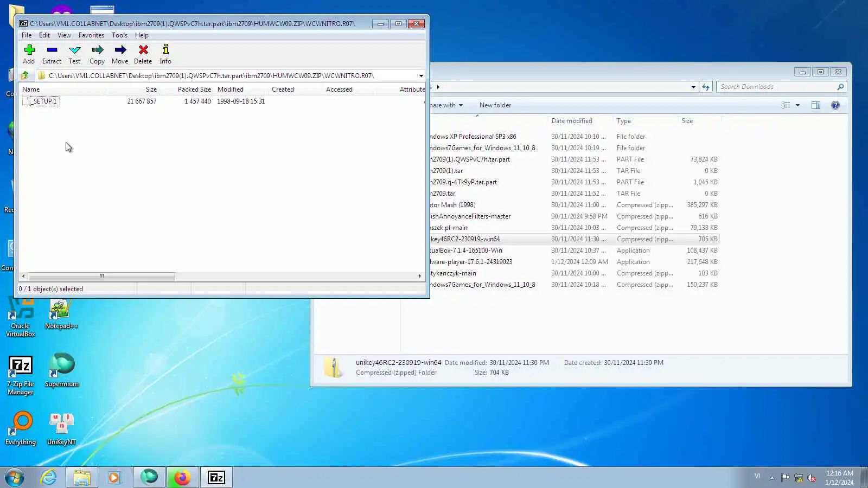868x488 pixels.
Task: Open the View menu in 7-Zip
Action: [64, 35]
